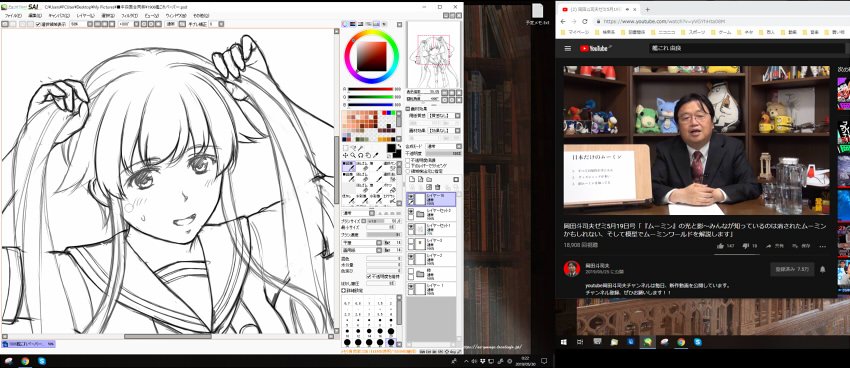Viewport: 850px width, 368px height.
Task: Toggle the 不透明度を維持 brush checkbox
Action: [369, 276]
